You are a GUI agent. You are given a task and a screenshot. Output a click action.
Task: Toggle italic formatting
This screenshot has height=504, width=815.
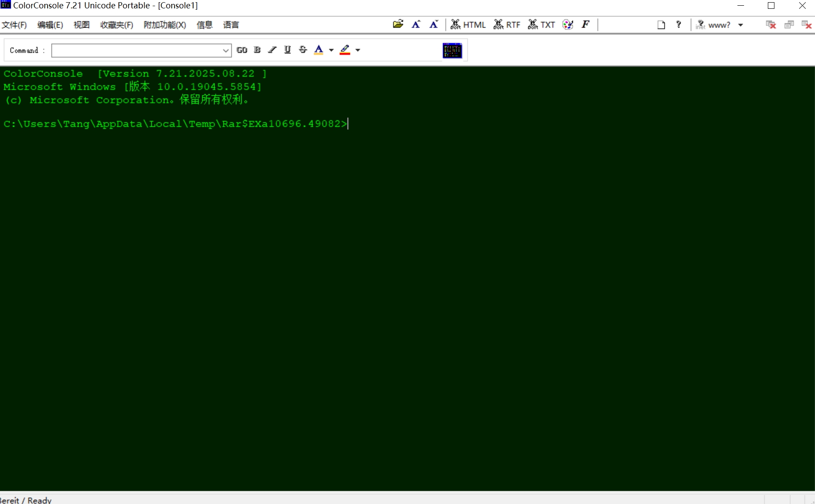click(272, 50)
